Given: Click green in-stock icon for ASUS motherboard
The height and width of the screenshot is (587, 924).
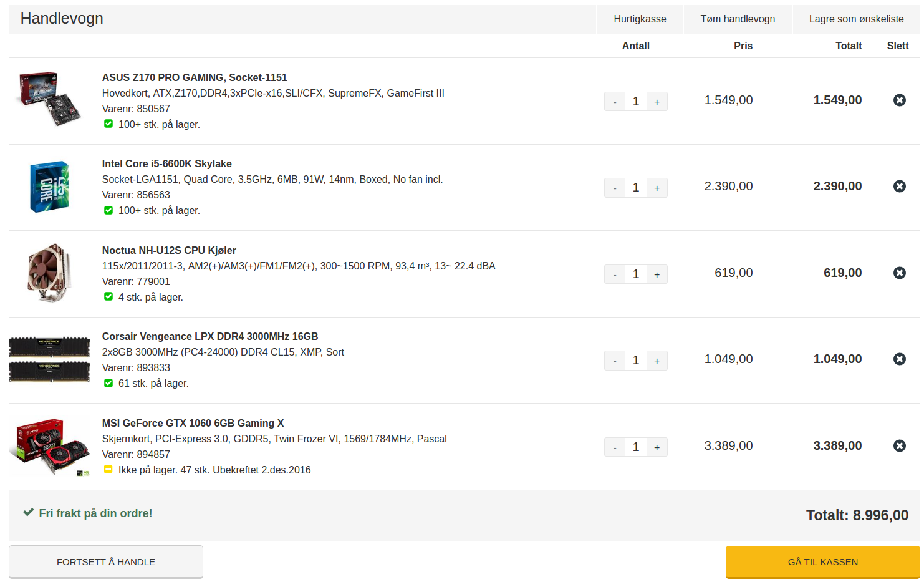Looking at the screenshot, I should click(108, 124).
